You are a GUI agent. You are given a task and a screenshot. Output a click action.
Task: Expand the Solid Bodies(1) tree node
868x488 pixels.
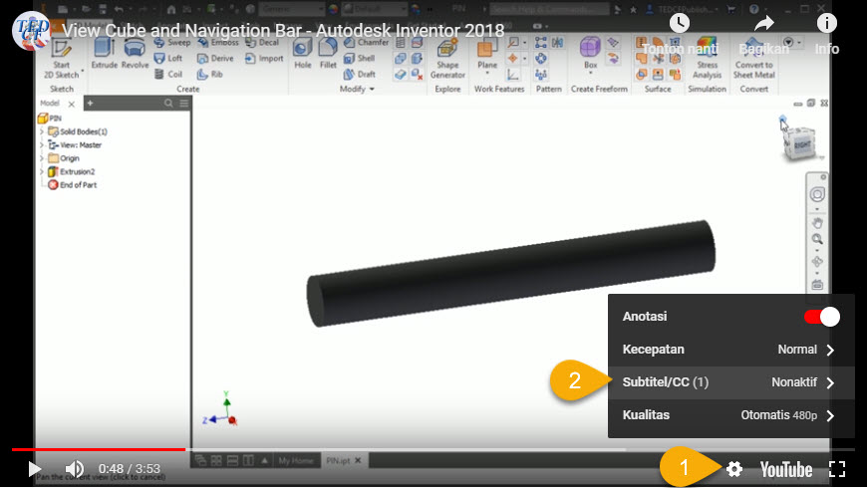point(41,131)
